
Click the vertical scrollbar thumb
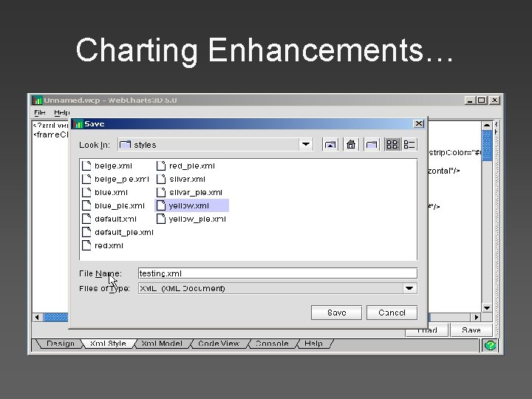[x=487, y=146]
